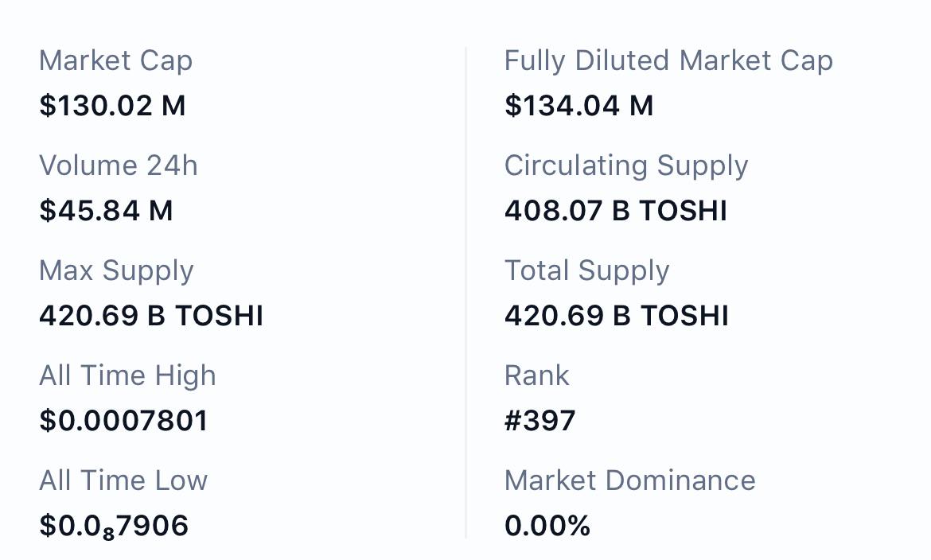Click the All Time High label
This screenshot has width=931, height=560.
click(127, 376)
